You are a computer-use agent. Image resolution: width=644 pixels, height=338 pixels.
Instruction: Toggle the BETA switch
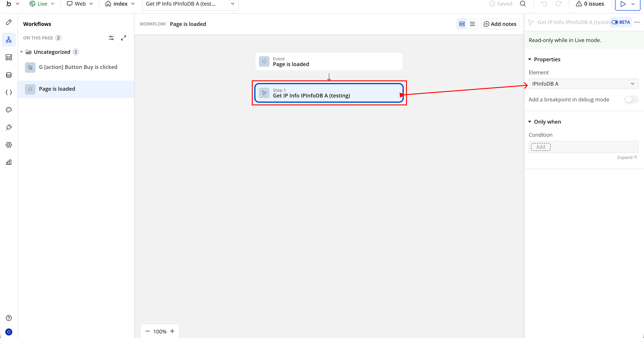coord(615,22)
